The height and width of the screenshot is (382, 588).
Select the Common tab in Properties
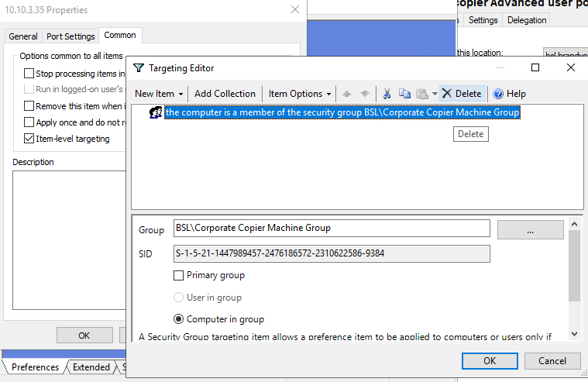click(120, 36)
